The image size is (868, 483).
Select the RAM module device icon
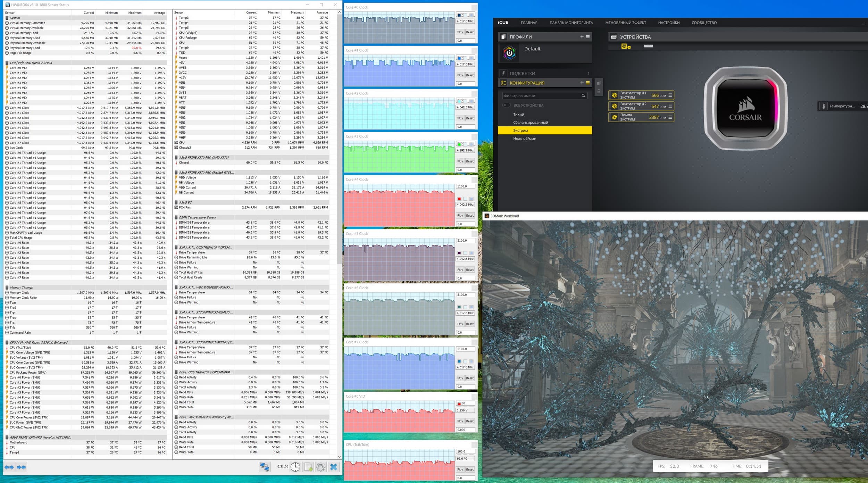pos(648,46)
